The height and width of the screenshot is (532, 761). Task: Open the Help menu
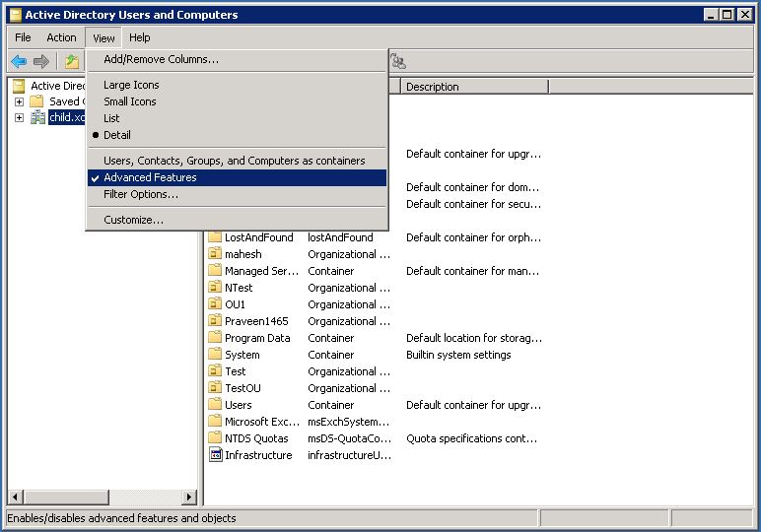coord(139,37)
